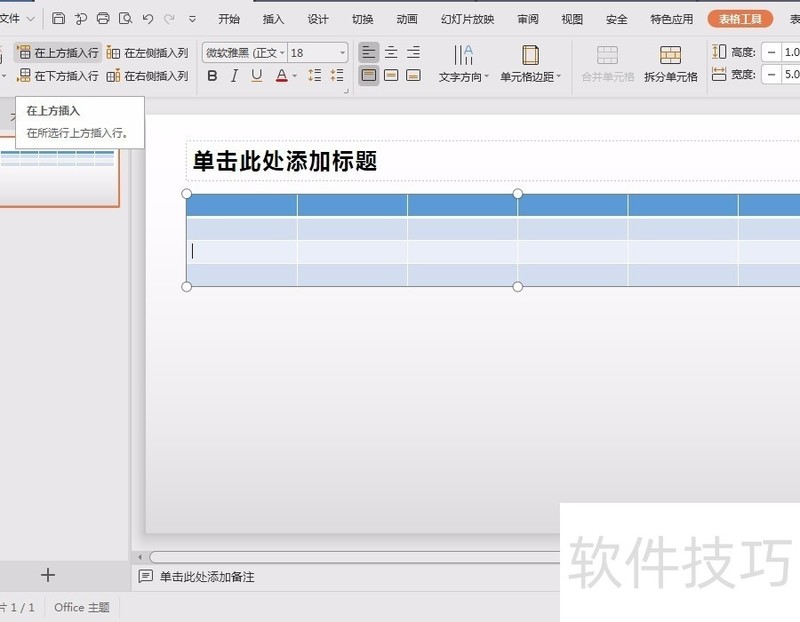Image resolution: width=800 pixels, height=622 pixels.
Task: Switch to the 幻灯片放映 tab
Action: 467,19
